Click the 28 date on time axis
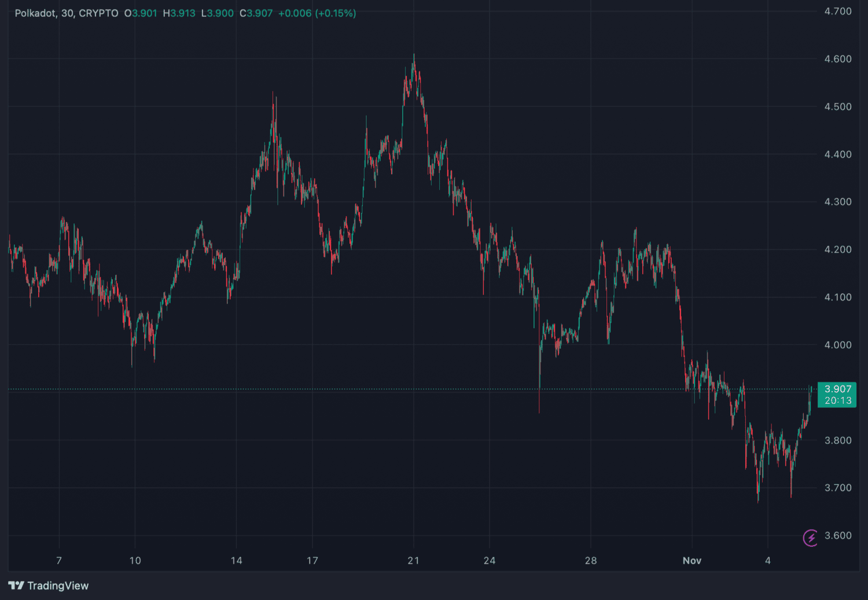Screen dimensions: 868x600 click(590, 560)
